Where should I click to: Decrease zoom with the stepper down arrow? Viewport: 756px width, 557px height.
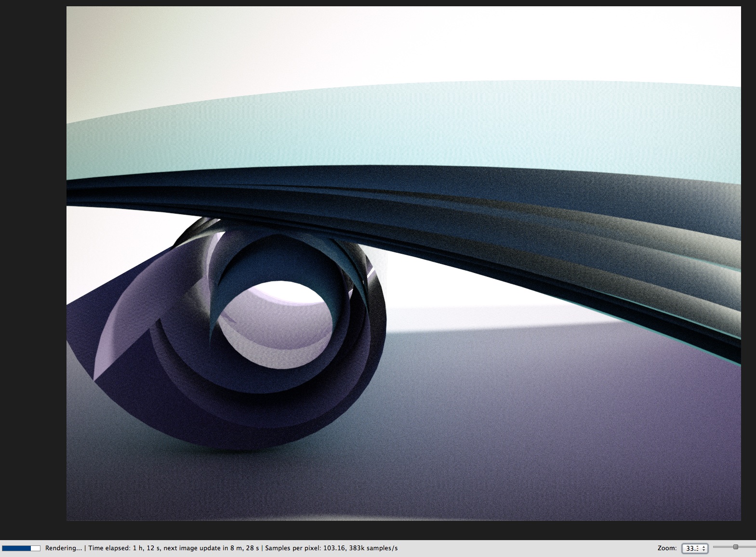[704, 551]
